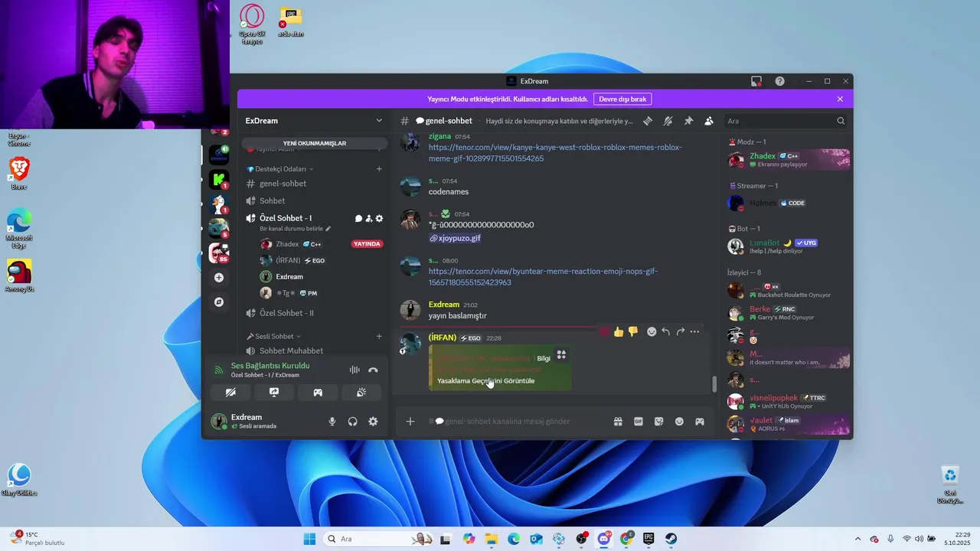
Task: Open the server with 85 notifications
Action: point(219,253)
